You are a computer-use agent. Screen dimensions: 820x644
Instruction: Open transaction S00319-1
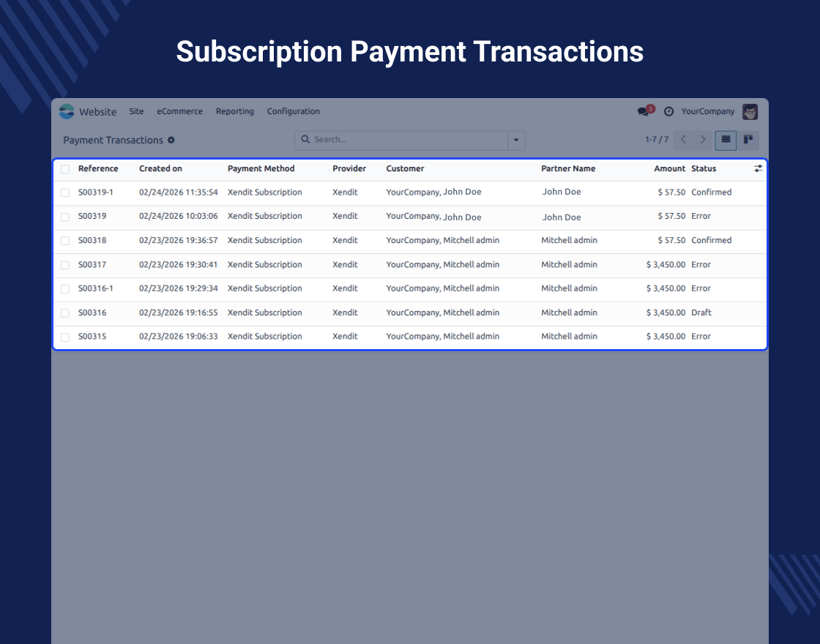click(95, 192)
